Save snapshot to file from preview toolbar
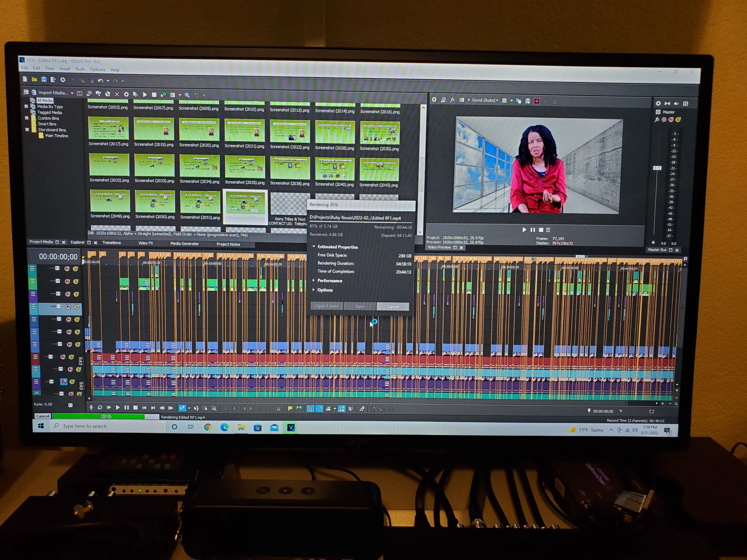This screenshot has width=747, height=560. [527, 101]
